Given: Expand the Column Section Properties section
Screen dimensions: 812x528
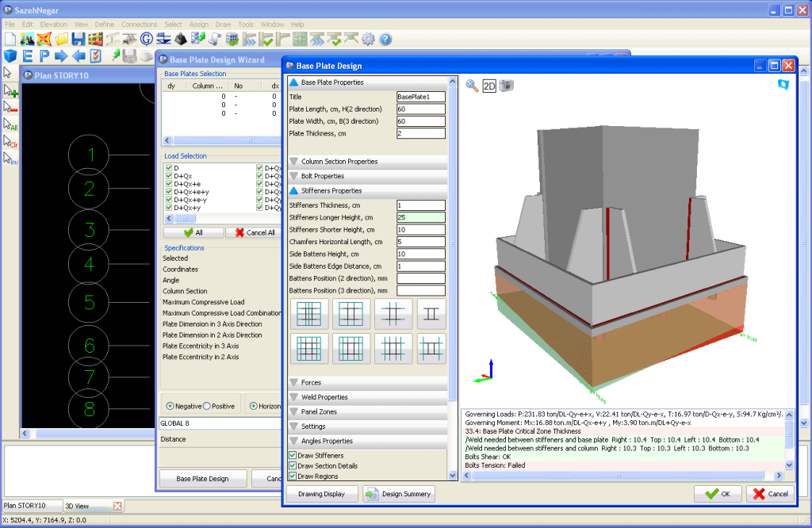Looking at the screenshot, I should pos(339,162).
